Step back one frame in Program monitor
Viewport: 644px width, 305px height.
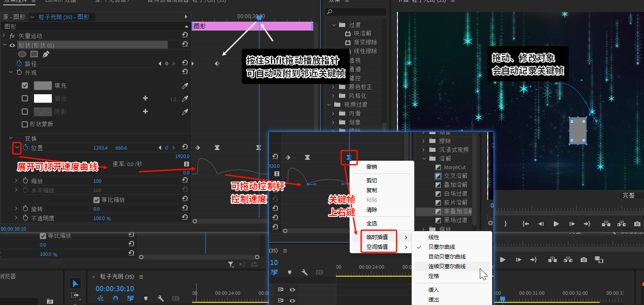click(541, 224)
